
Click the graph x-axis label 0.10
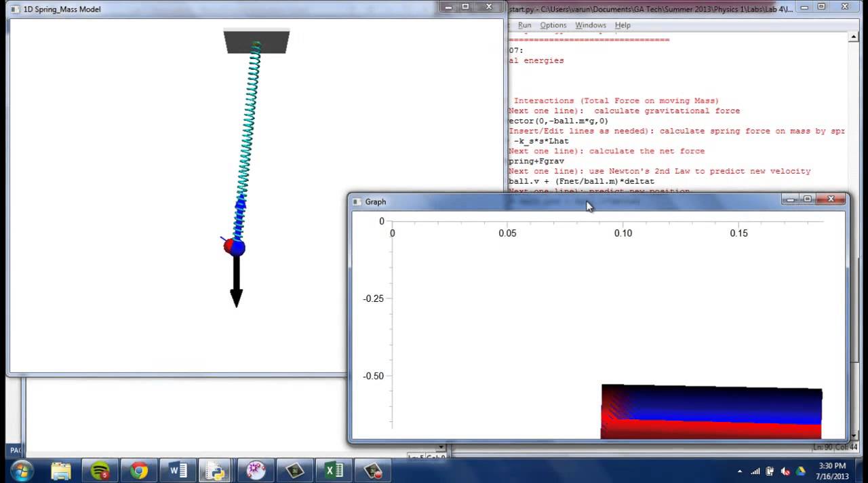click(623, 233)
